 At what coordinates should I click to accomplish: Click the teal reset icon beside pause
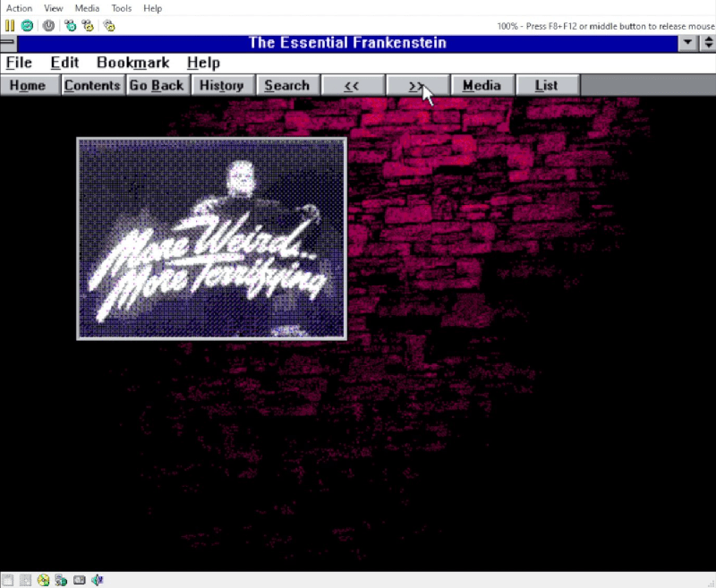(28, 26)
